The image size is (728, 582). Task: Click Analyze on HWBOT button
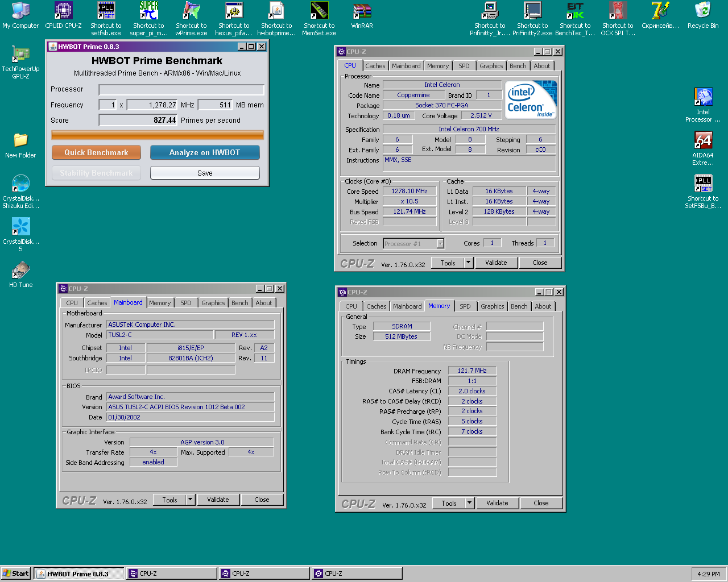(205, 152)
